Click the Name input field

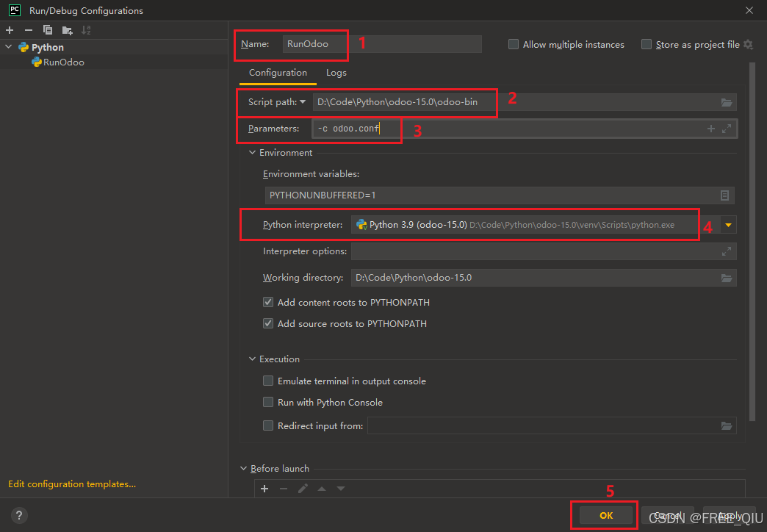382,44
